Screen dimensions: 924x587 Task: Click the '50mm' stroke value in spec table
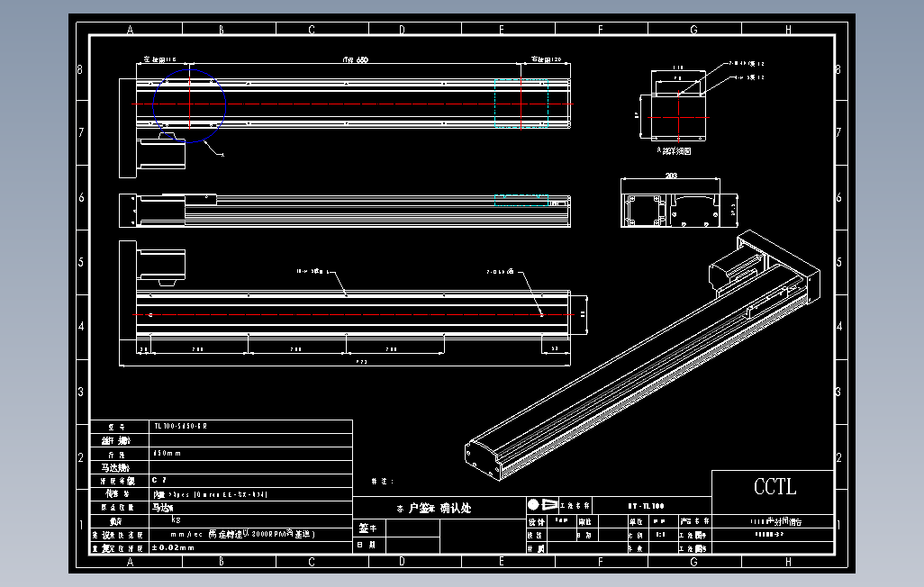251,454
